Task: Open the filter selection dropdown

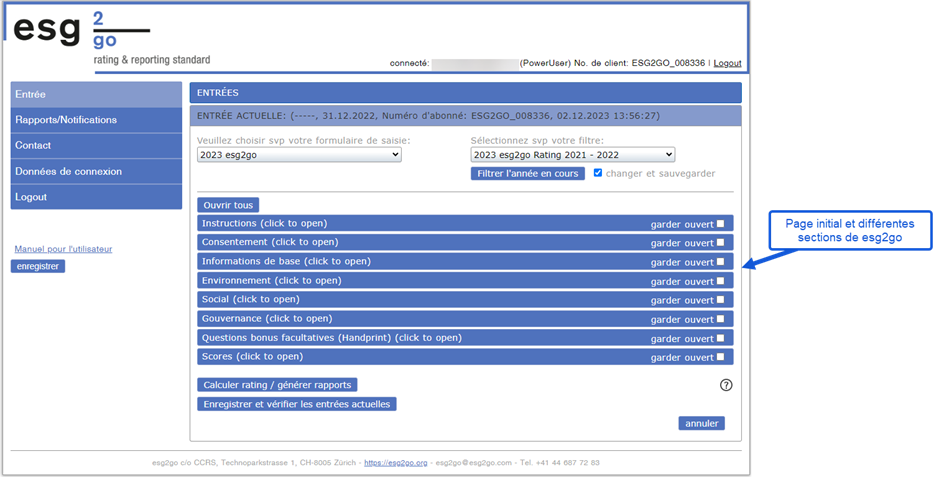Action: pos(572,155)
